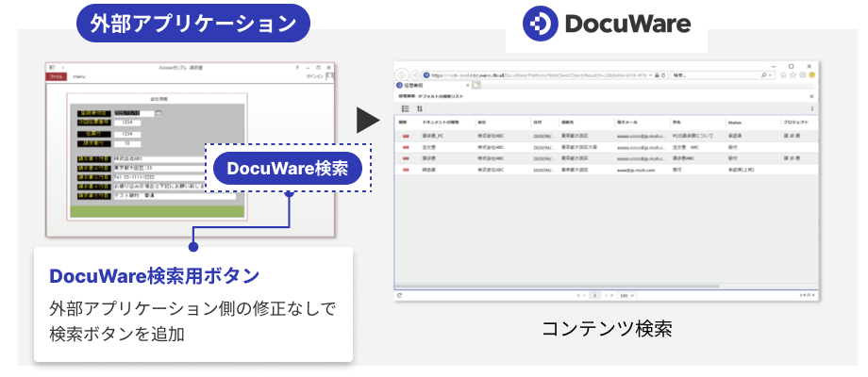The image size is (868, 377).
Task: Click the browser back arrow button
Action: point(403,74)
